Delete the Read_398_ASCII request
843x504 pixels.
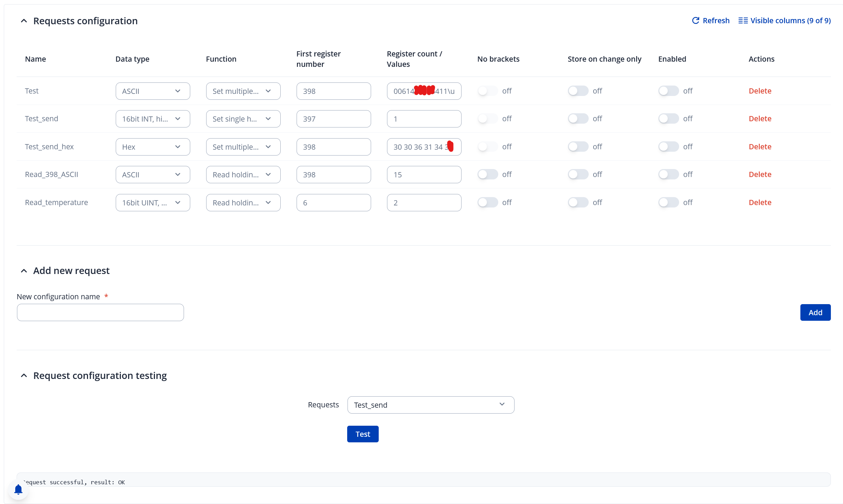759,175
